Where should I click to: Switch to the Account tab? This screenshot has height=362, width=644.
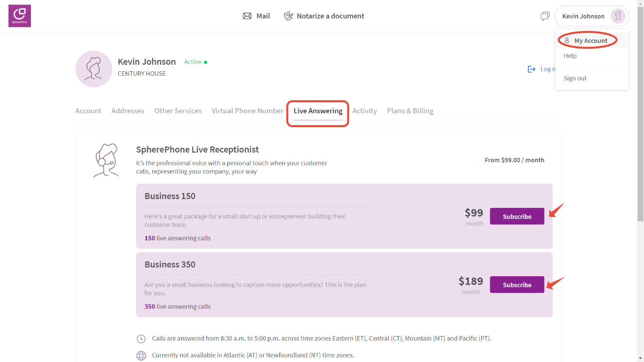pyautogui.click(x=88, y=111)
